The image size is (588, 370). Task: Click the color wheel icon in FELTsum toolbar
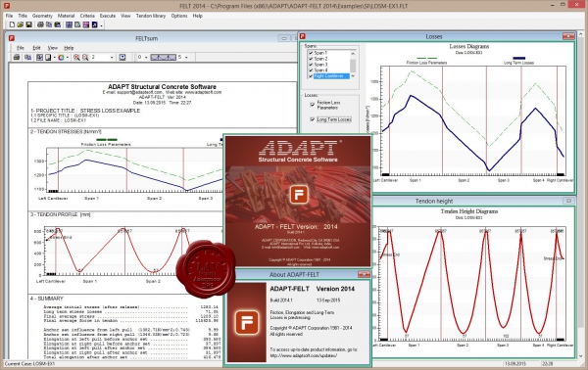tap(61, 58)
